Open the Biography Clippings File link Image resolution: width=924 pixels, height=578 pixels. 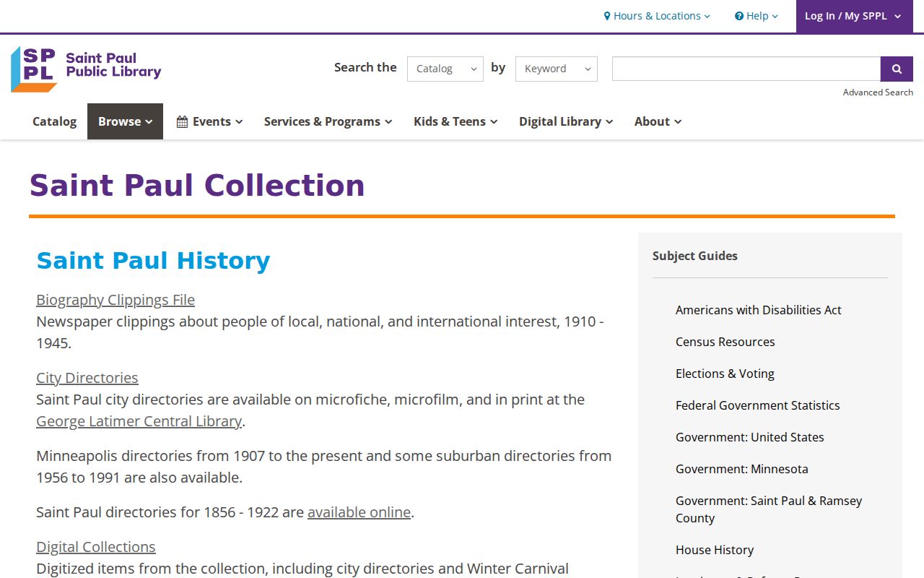[115, 300]
